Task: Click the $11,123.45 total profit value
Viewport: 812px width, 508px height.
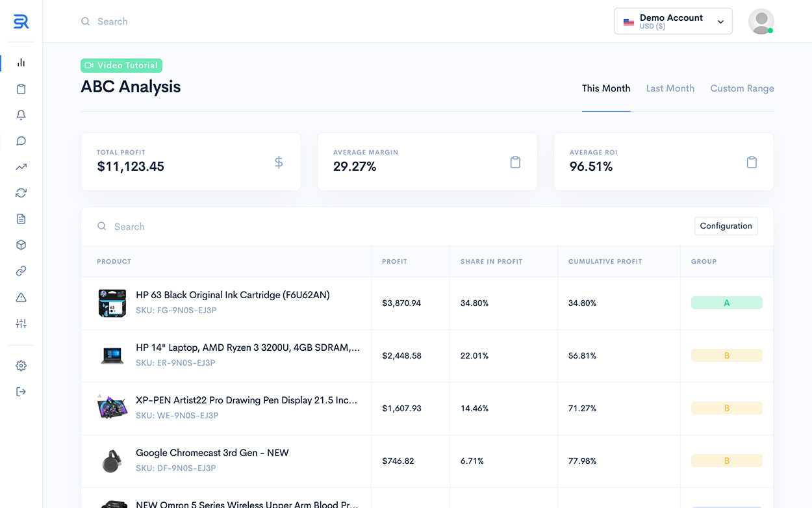Action: click(131, 167)
